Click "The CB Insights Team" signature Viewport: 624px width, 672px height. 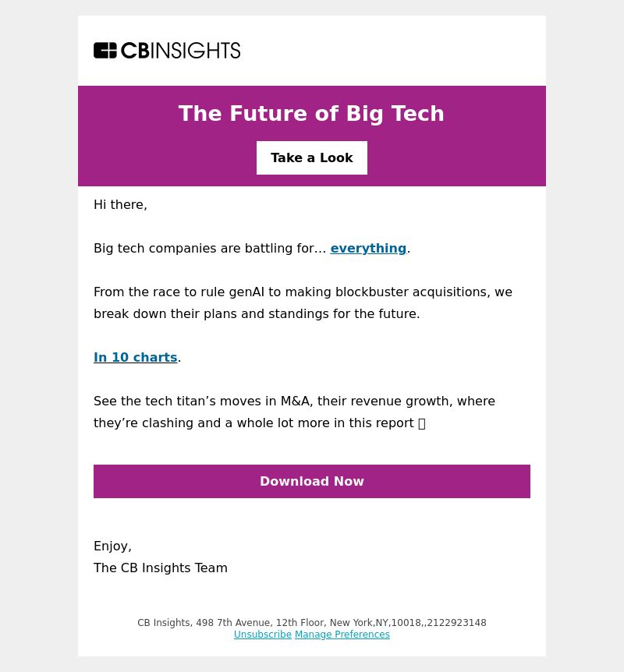click(161, 568)
